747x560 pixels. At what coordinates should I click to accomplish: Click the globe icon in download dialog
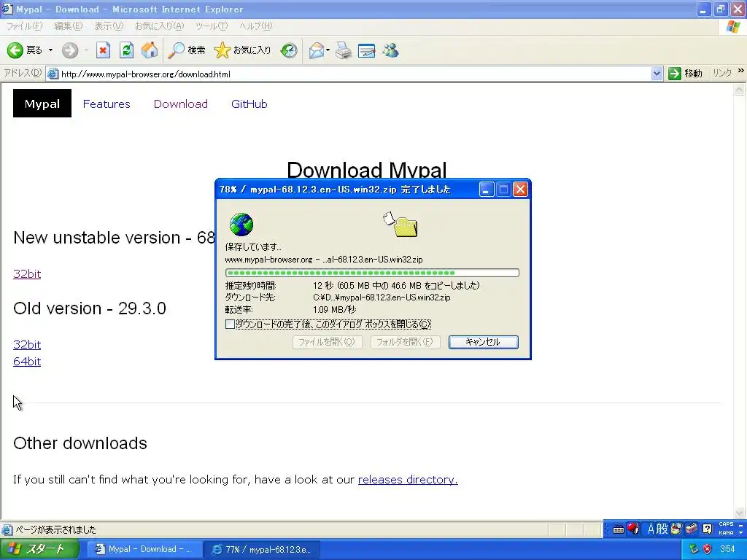click(x=241, y=225)
